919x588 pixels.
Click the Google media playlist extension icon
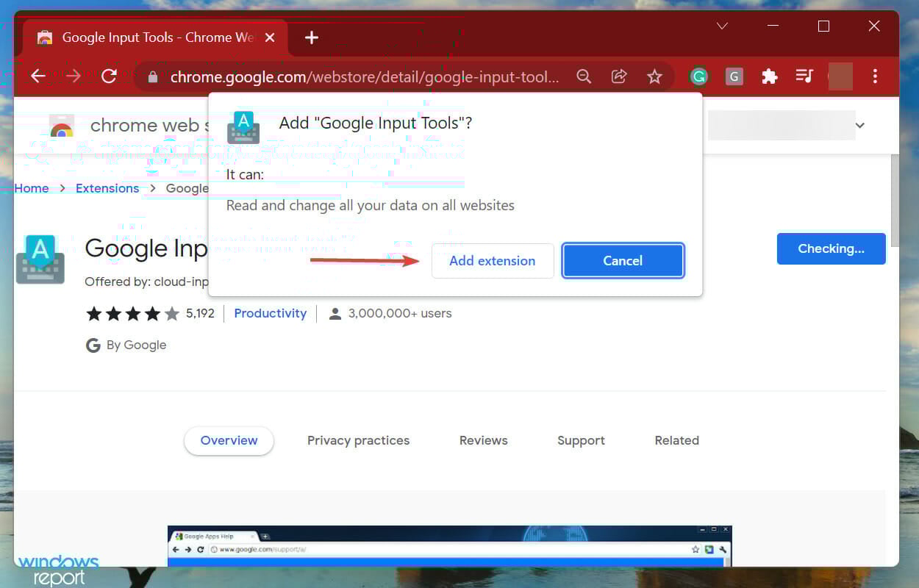(x=804, y=76)
